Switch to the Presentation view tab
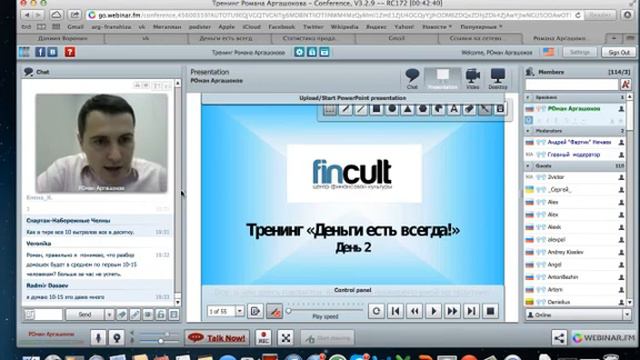The width and height of the screenshot is (640, 360). [443, 78]
